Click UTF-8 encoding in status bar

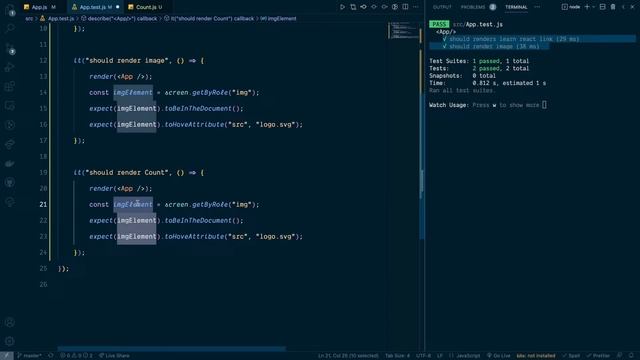(x=423, y=356)
